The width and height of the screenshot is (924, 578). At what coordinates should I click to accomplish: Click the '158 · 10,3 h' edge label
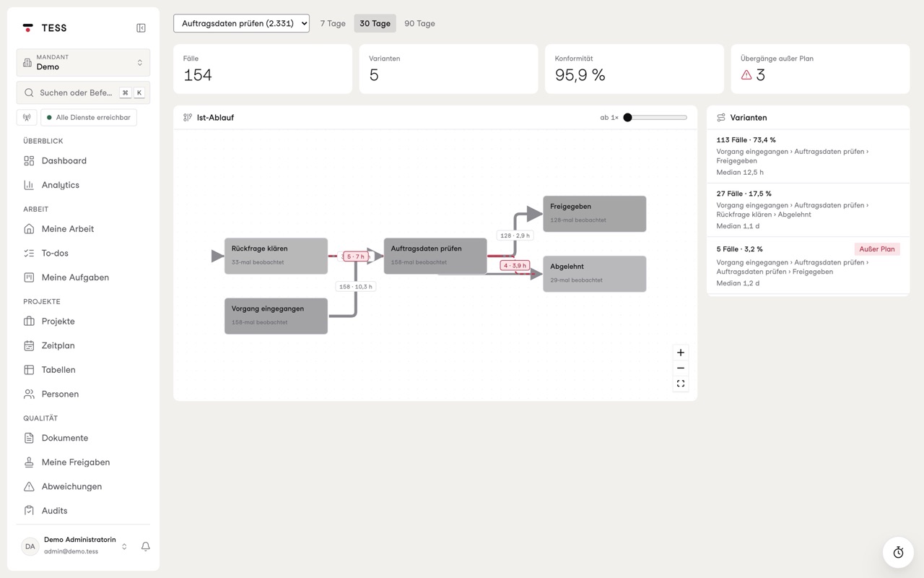pos(355,287)
